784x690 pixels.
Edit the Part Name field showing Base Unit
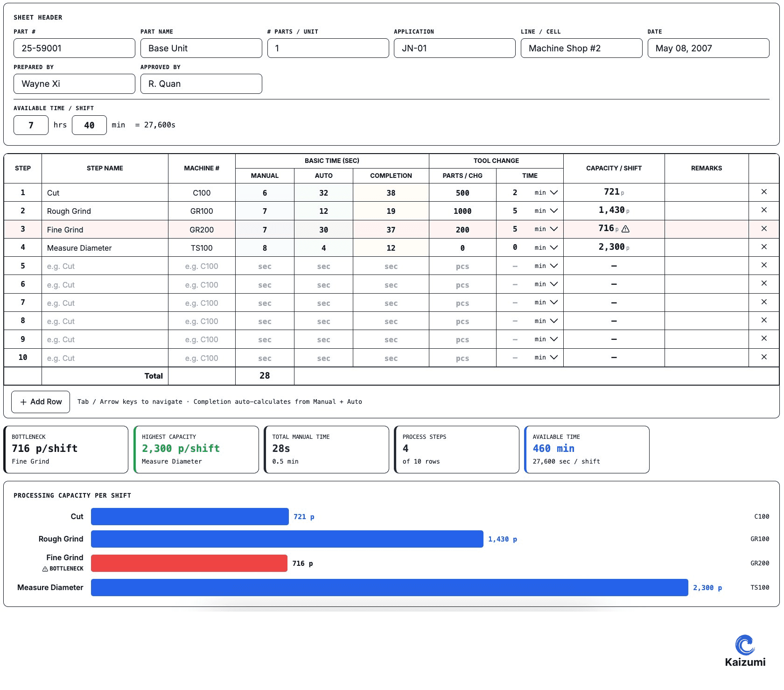coord(201,48)
